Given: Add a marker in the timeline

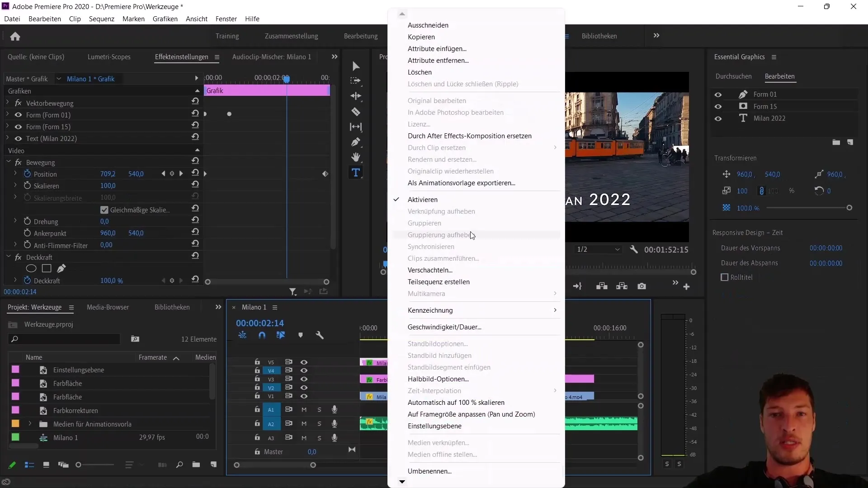Looking at the screenshot, I should 301,335.
